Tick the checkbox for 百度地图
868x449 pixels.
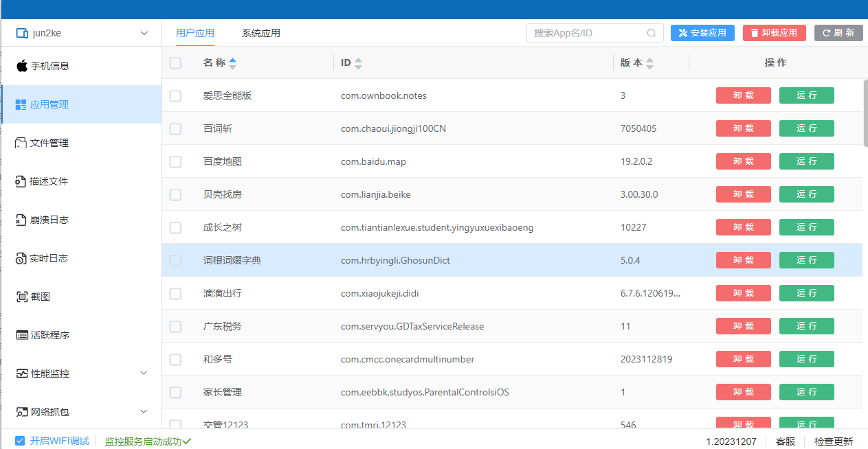click(x=175, y=162)
